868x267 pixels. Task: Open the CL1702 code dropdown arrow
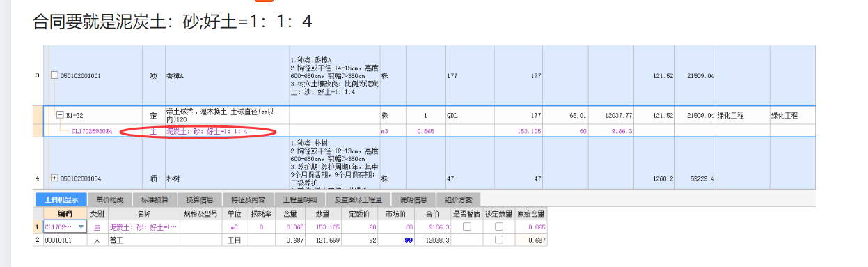click(81, 227)
